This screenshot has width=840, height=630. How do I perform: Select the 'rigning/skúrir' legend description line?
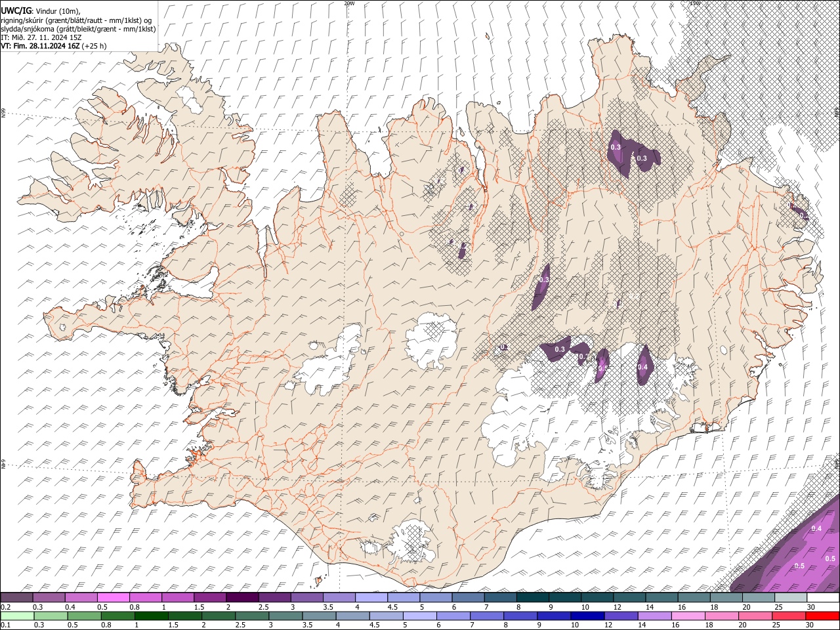click(76, 20)
